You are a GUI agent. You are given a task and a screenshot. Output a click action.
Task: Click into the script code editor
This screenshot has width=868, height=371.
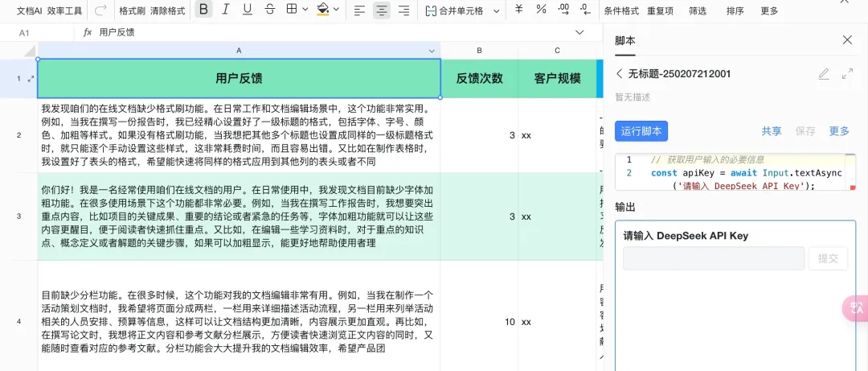tap(735, 172)
